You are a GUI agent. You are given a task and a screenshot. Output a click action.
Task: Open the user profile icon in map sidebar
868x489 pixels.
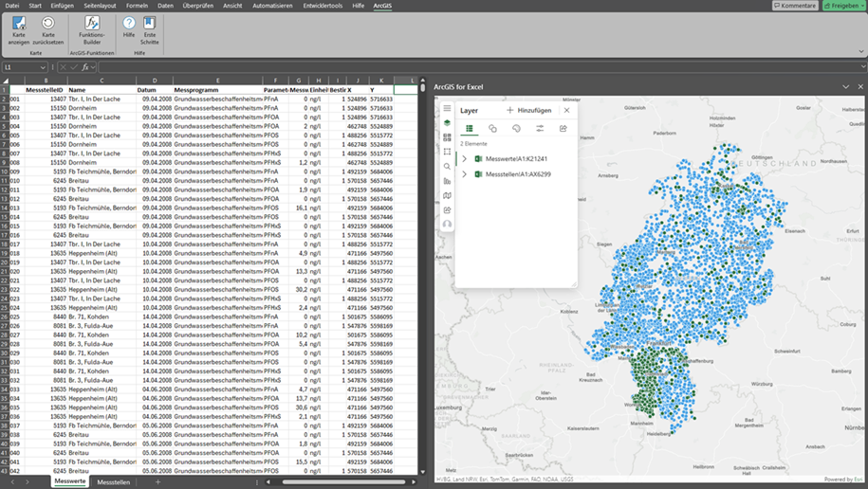pyautogui.click(x=448, y=224)
